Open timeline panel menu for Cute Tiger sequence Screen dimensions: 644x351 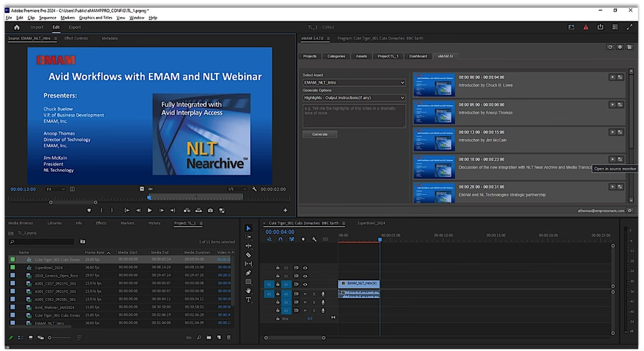[x=343, y=223]
